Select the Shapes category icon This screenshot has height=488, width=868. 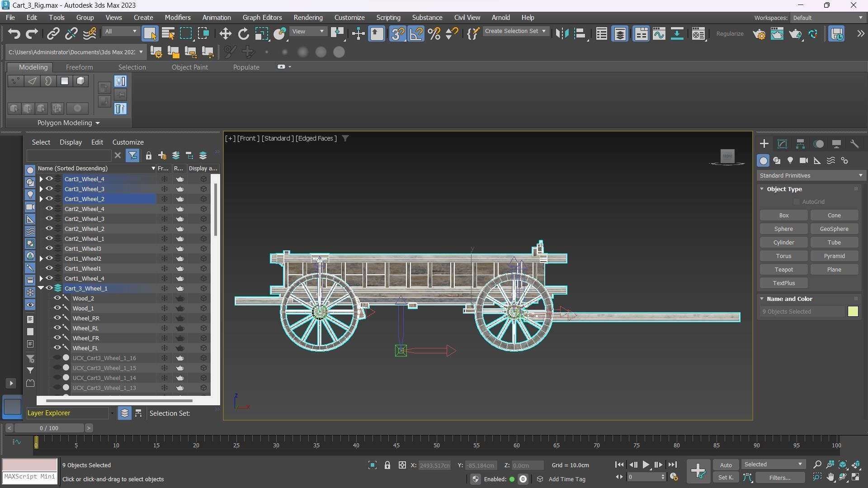[777, 161]
